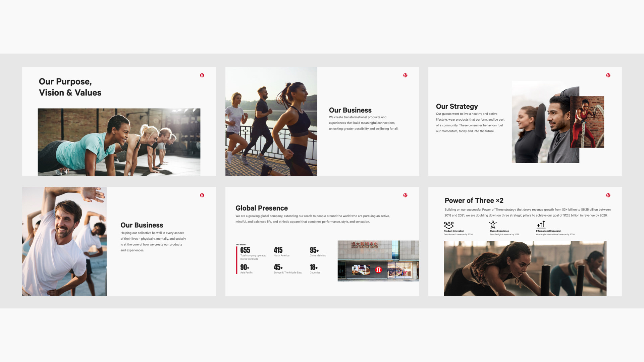Click the 95+ China Mainland statistic
This screenshot has height=362, width=644.
pyautogui.click(x=314, y=250)
